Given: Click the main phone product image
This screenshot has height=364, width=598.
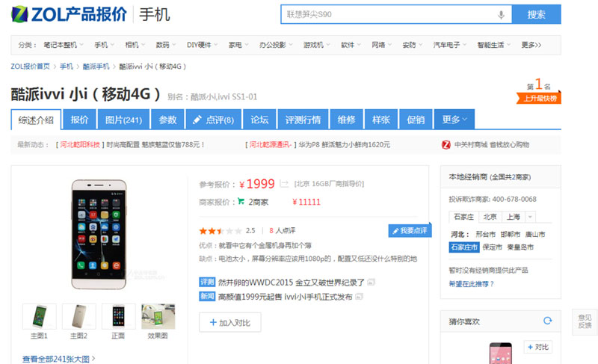Looking at the screenshot, I should 99,235.
